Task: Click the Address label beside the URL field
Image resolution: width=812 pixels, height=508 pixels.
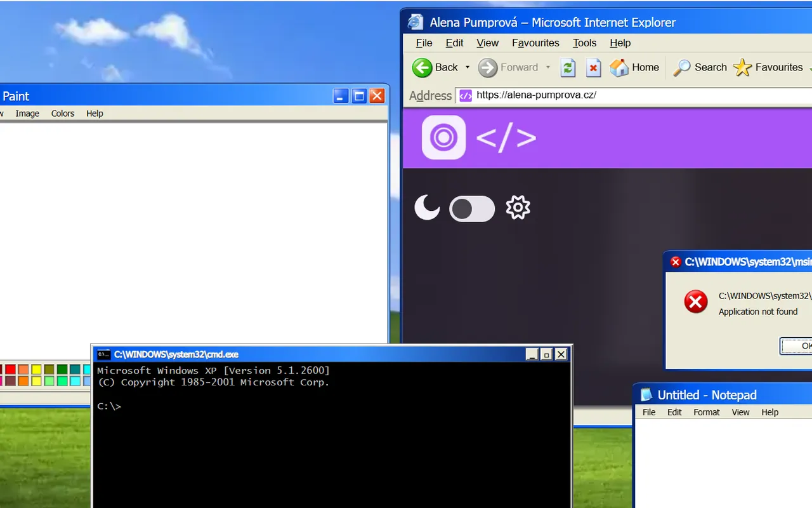Action: coord(430,95)
